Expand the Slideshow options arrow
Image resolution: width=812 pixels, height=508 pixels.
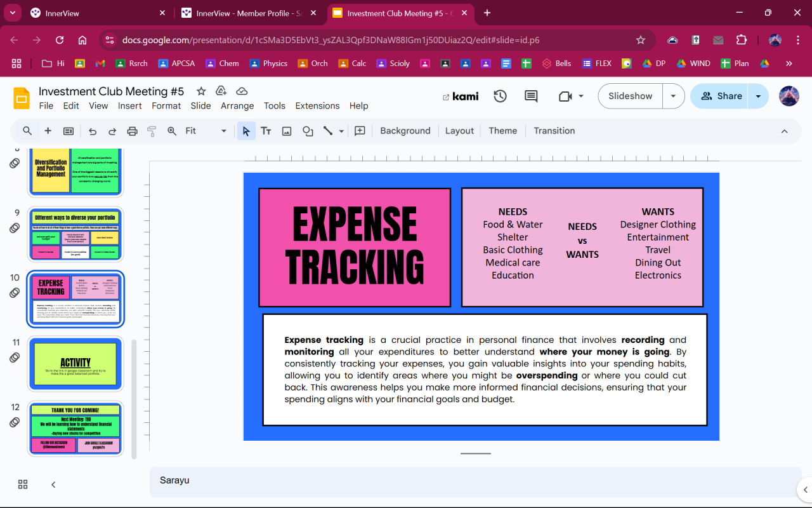[x=673, y=97]
